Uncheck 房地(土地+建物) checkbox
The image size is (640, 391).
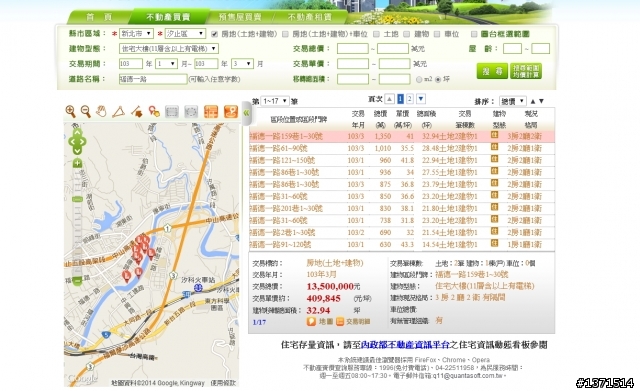pyautogui.click(x=214, y=34)
